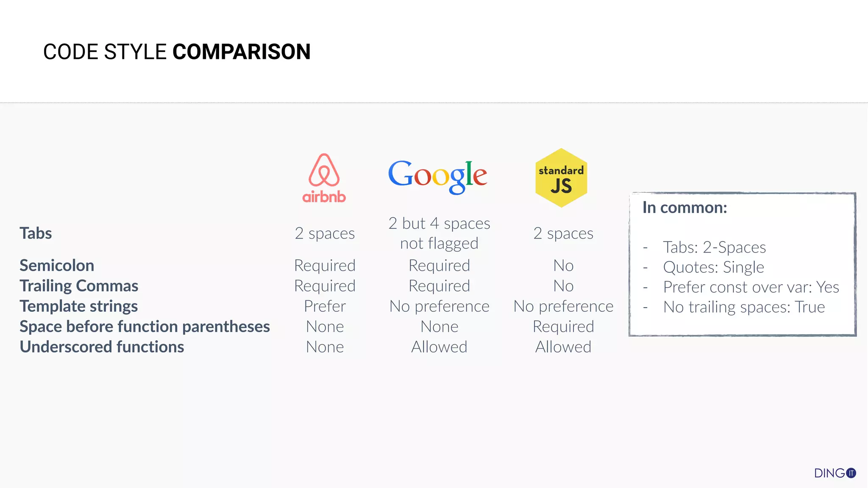868x488 pixels.
Task: Click the Trailing Commas label
Action: (79, 286)
